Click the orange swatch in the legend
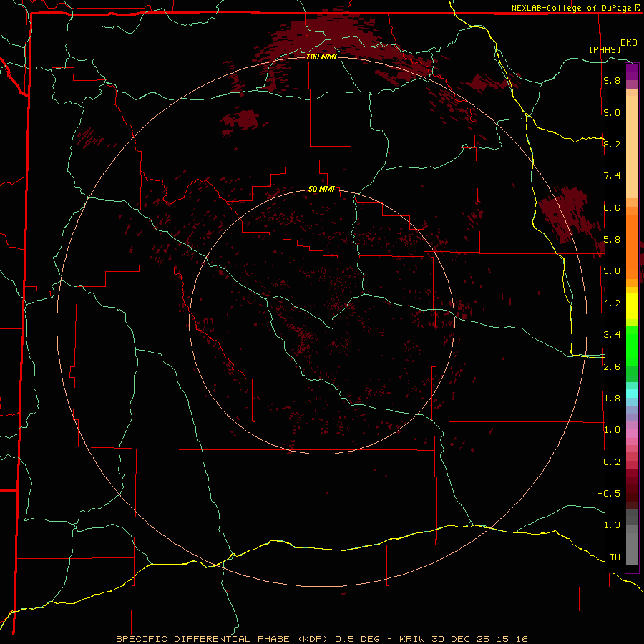The height and width of the screenshot is (644, 644). coord(632,246)
